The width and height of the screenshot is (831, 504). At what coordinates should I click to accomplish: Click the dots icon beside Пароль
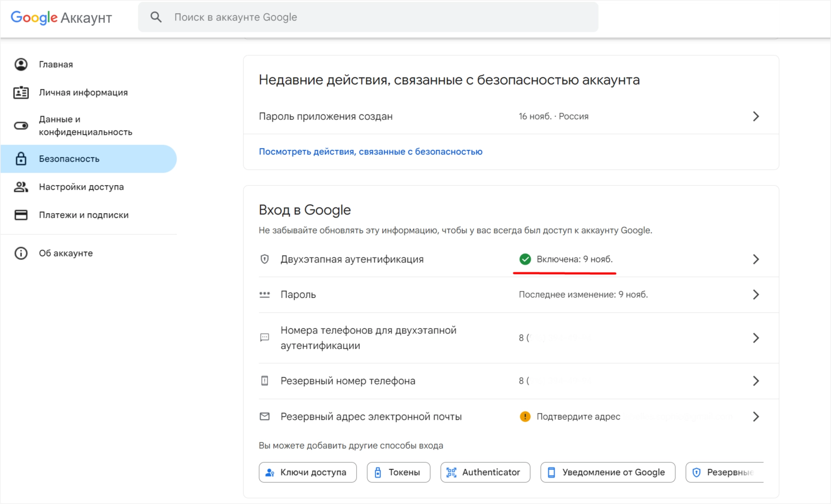[x=265, y=294]
